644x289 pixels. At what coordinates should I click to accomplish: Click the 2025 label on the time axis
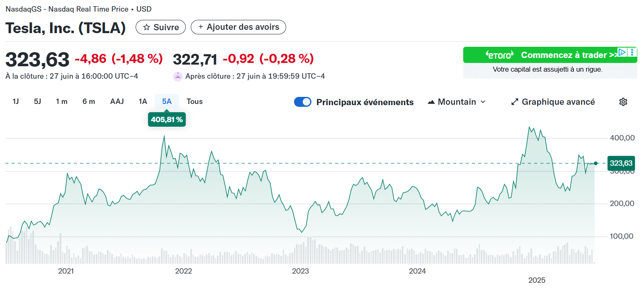[x=537, y=280]
